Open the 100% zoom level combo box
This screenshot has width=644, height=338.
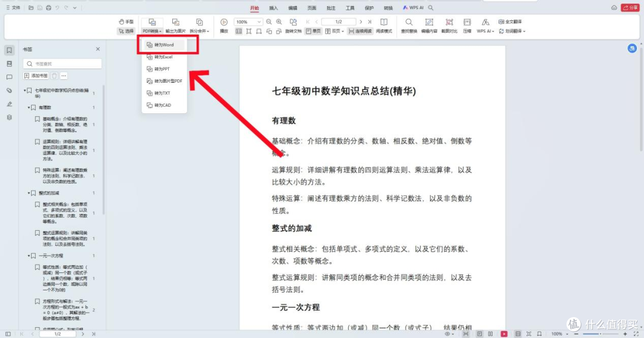(x=247, y=22)
